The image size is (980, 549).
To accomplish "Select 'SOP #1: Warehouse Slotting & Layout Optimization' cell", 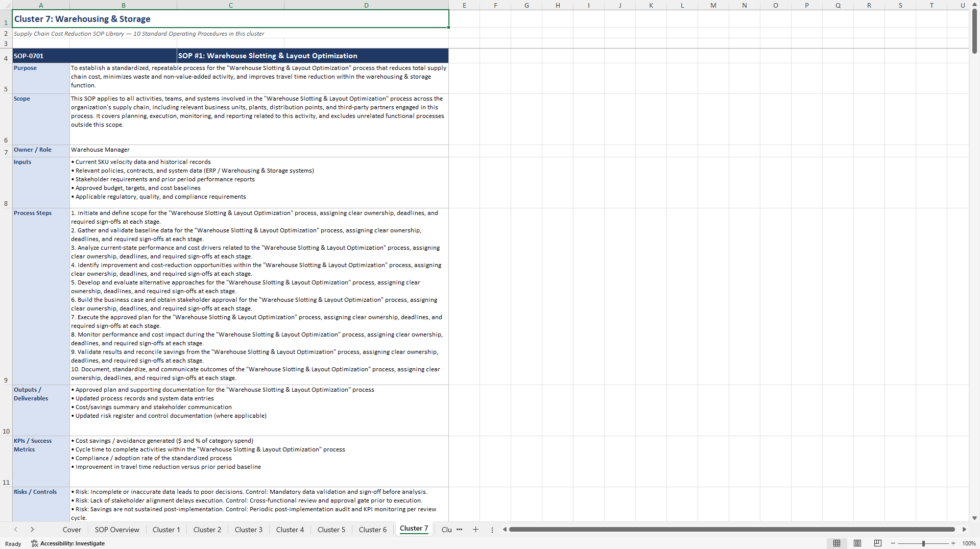I will [x=313, y=56].
